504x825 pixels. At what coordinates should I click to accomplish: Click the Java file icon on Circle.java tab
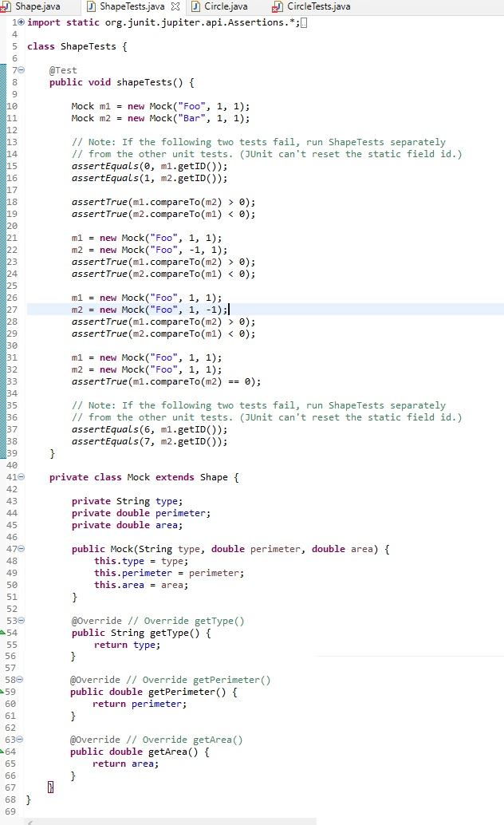click(195, 6)
